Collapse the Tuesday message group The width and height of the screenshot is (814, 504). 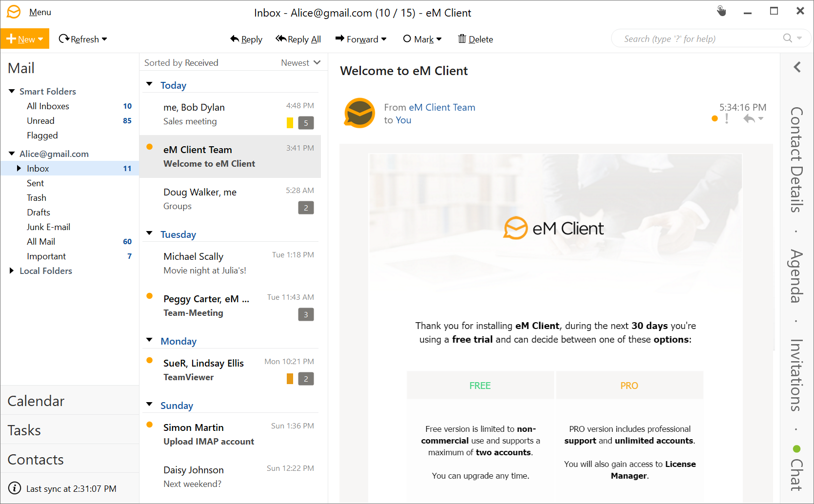coord(150,233)
